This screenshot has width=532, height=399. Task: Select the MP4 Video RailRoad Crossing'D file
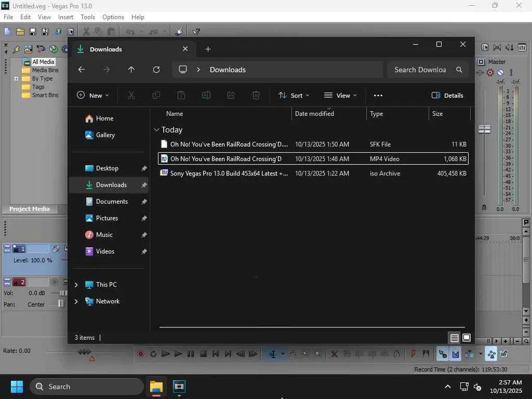click(313, 158)
